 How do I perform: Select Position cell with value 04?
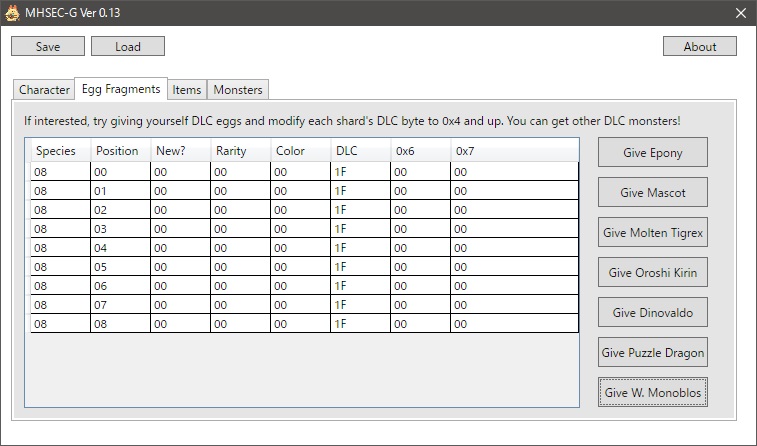coord(121,248)
